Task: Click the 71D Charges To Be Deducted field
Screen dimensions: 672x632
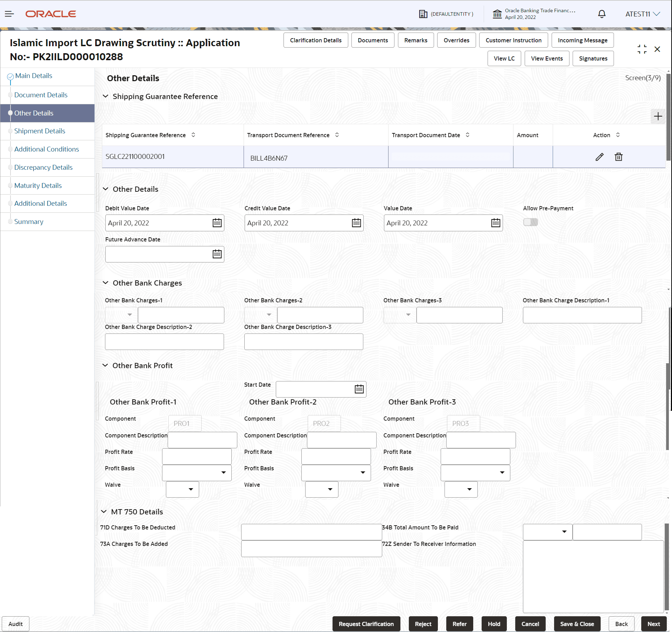Action: [x=311, y=532]
